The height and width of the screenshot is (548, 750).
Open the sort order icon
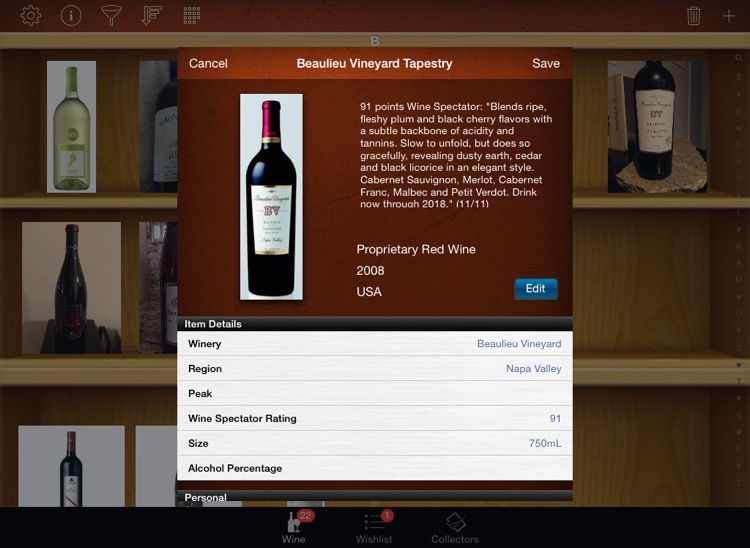point(152,16)
